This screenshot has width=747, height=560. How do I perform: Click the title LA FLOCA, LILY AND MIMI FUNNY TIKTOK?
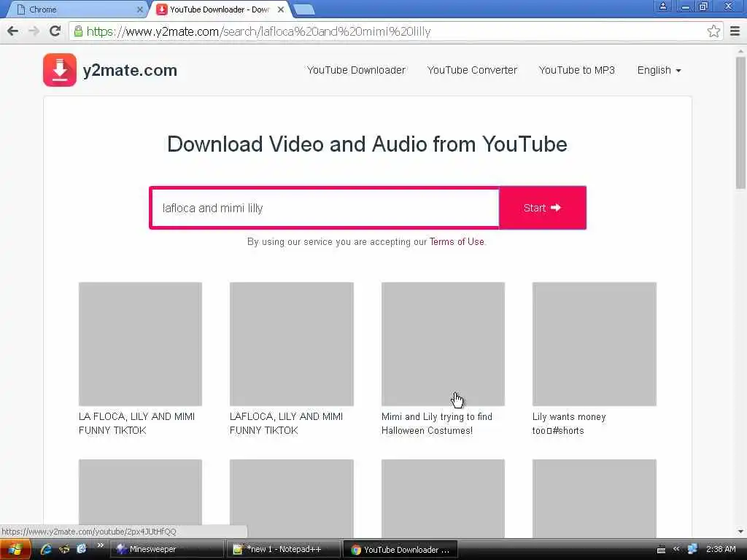136,424
